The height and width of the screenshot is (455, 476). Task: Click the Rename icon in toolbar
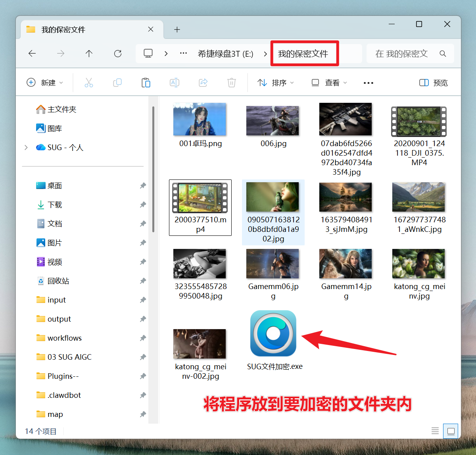(175, 83)
